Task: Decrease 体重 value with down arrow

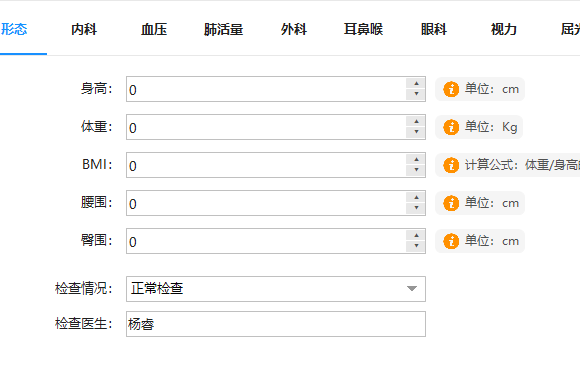Action: click(x=416, y=132)
